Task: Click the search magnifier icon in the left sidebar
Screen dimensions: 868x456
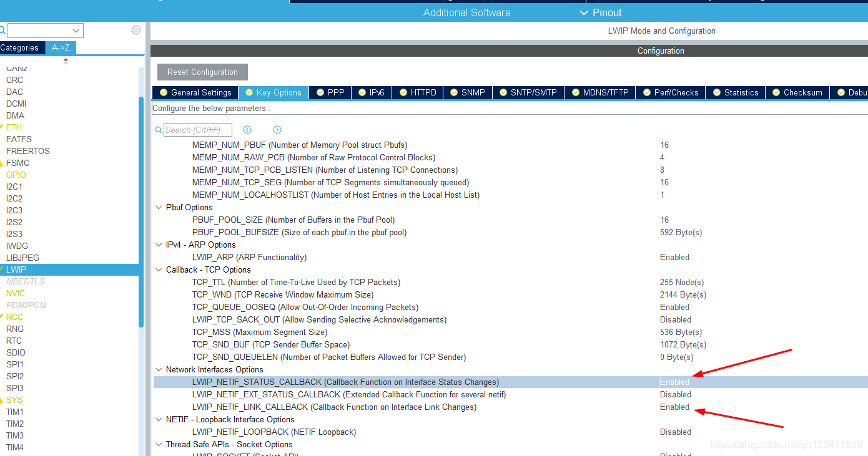Action: pos(2,30)
